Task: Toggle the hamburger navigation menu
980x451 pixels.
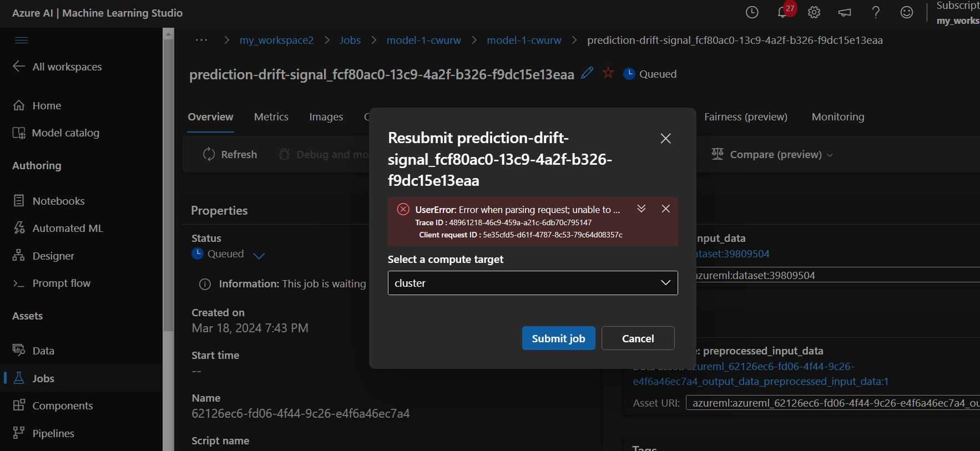Action: [21, 40]
